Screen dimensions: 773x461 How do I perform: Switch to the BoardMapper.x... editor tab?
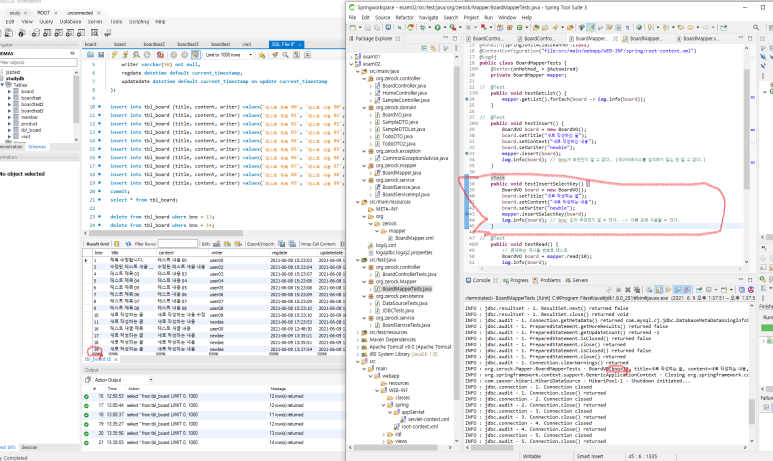coord(700,38)
